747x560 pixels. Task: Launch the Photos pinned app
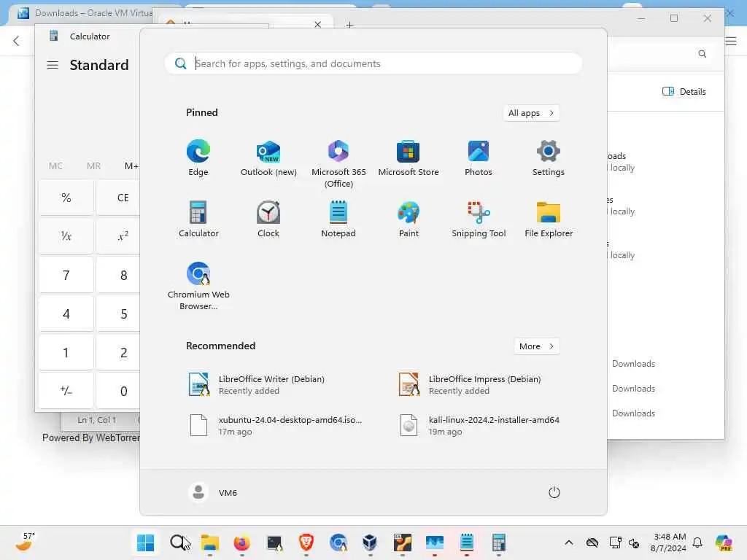coord(479,158)
